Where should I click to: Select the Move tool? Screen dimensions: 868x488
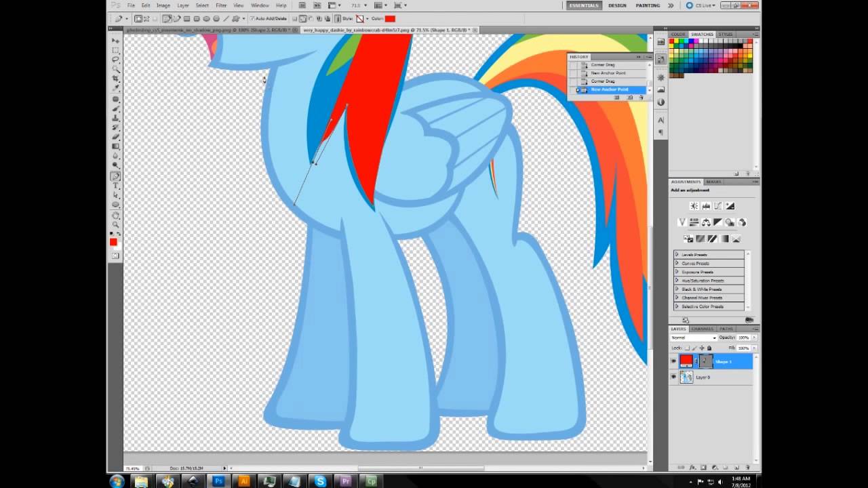pos(116,41)
